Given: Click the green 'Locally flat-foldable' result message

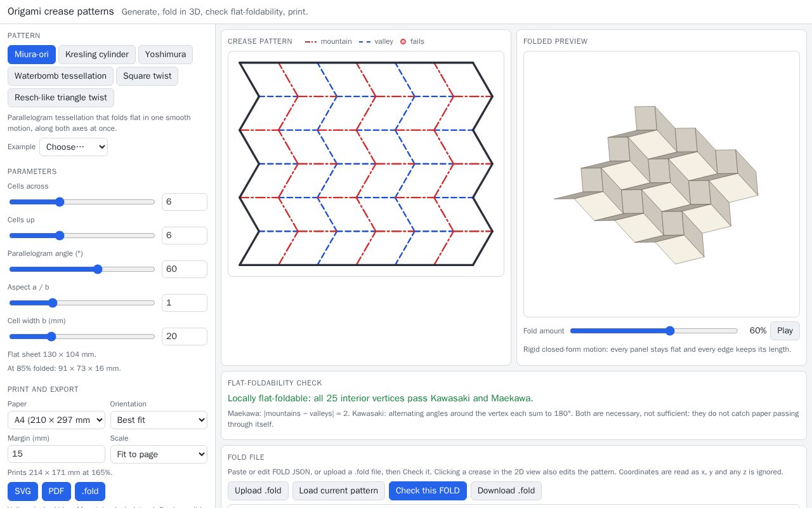Looking at the screenshot, I should [x=381, y=399].
